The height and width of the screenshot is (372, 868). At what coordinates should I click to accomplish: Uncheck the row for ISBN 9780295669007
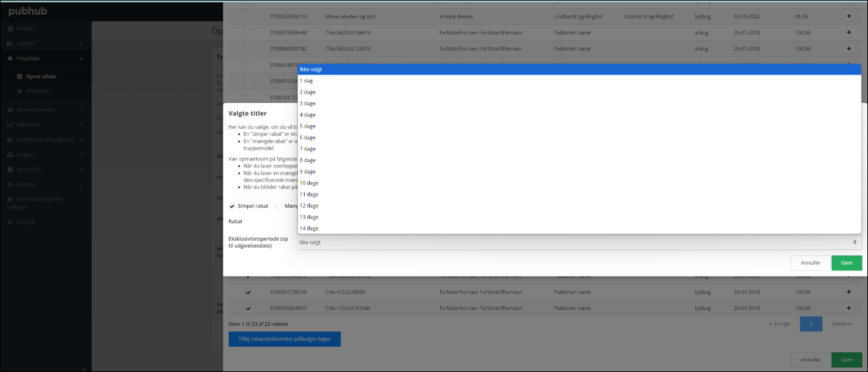pos(248,308)
